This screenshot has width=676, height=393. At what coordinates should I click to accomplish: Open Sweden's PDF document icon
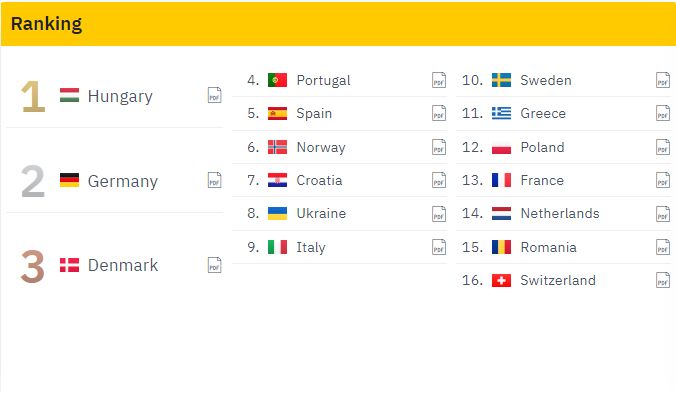pyautogui.click(x=663, y=80)
